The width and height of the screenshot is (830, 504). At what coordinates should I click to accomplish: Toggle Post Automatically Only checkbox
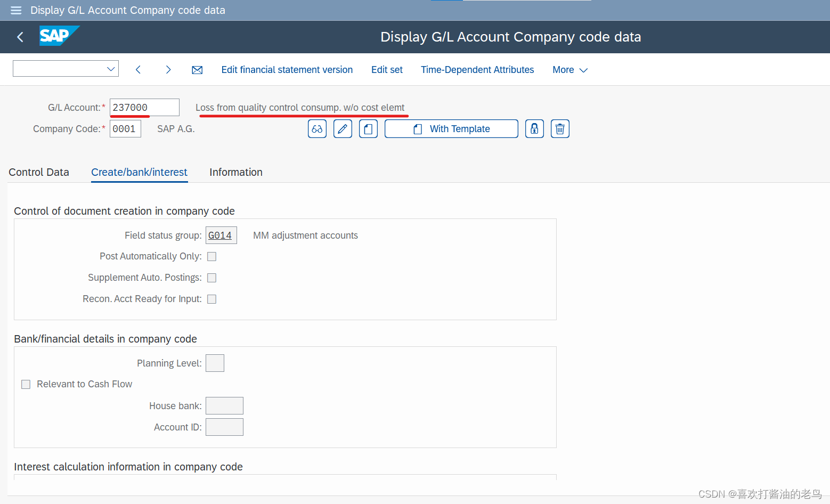[x=211, y=256]
